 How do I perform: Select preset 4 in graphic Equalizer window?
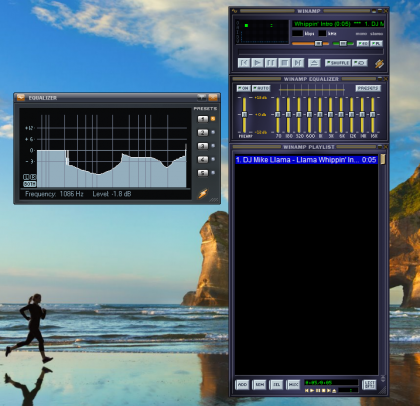(x=203, y=159)
